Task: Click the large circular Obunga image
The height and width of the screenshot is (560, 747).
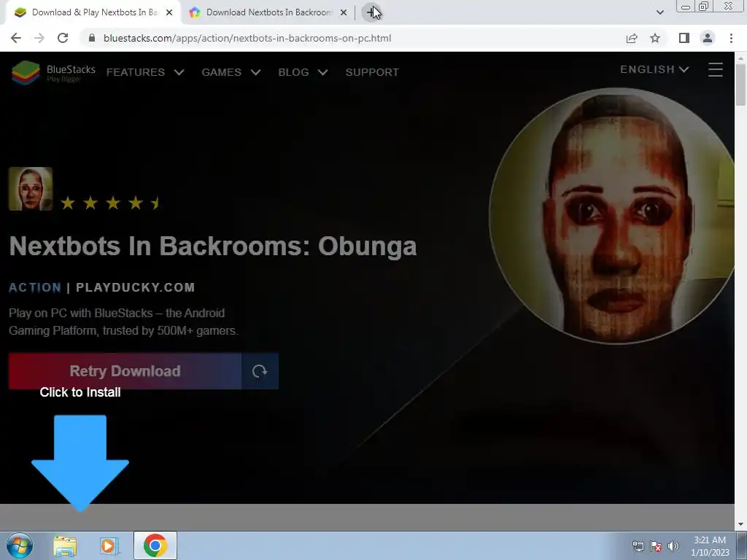Action: tap(612, 215)
